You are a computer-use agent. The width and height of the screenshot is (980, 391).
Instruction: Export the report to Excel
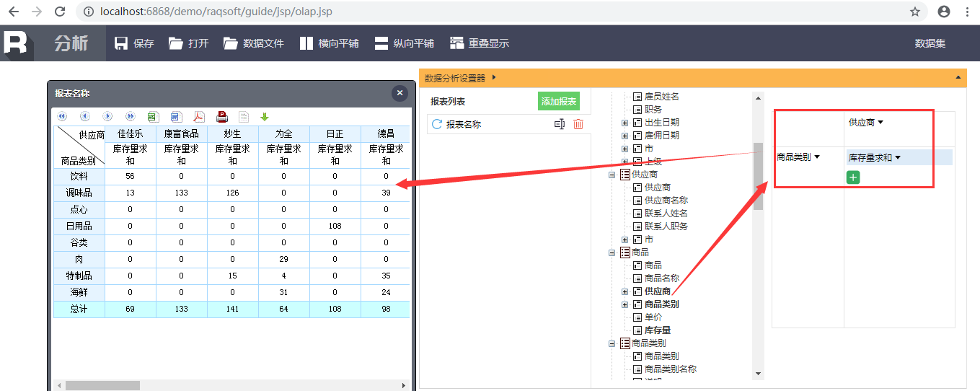pos(153,116)
